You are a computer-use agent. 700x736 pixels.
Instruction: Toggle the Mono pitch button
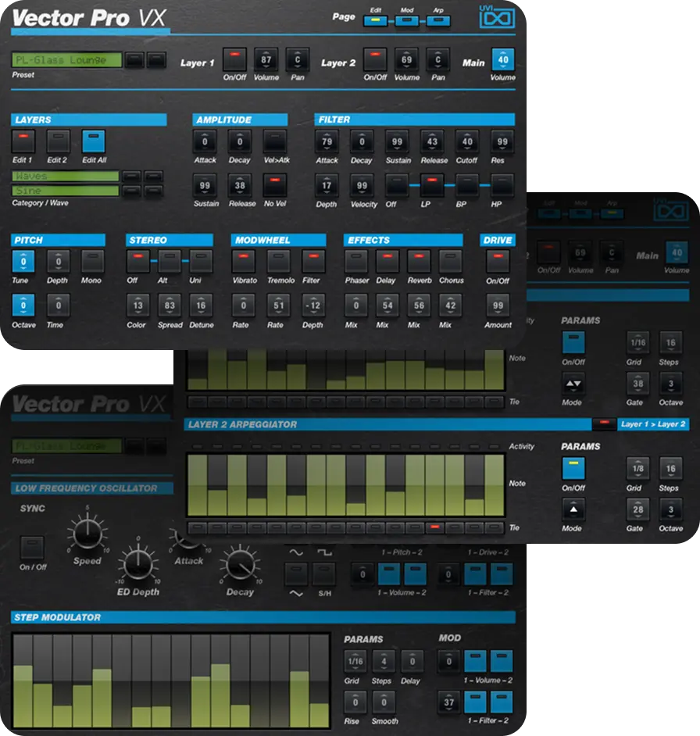(92, 262)
